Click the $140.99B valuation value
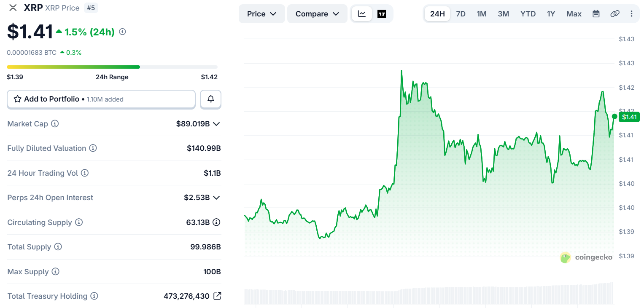 tap(204, 148)
